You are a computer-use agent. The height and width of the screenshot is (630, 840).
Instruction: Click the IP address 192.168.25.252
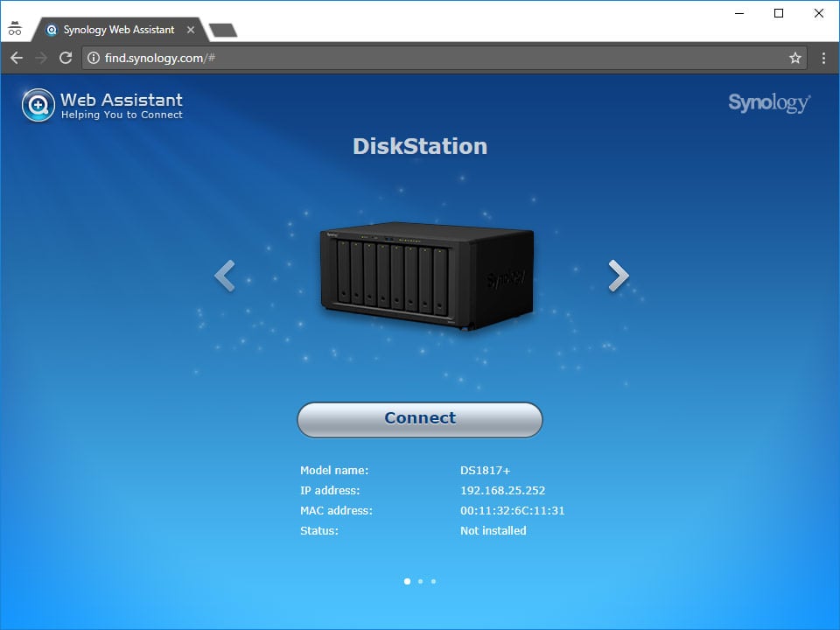[x=502, y=491]
